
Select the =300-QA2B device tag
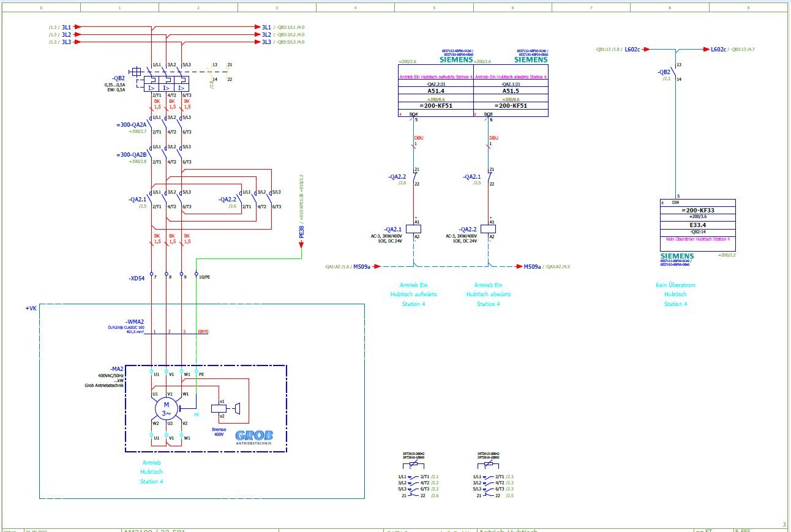(131, 155)
